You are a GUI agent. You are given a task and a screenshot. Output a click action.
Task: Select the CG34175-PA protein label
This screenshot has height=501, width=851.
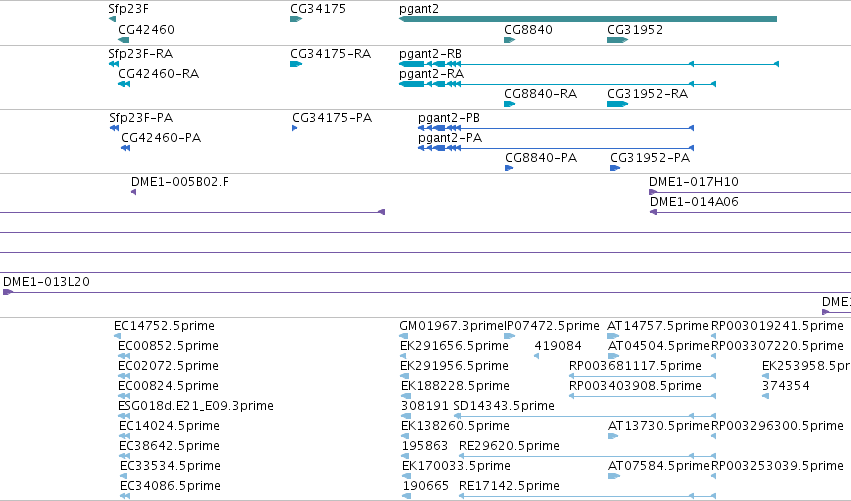[x=332, y=118]
